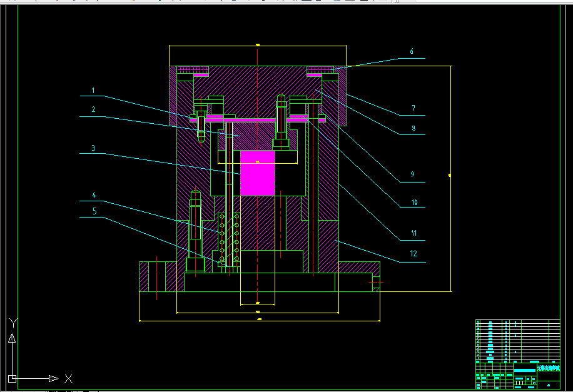Select the coil spring symbol beside callout 4
This screenshot has height=392, width=573.
click(x=229, y=238)
